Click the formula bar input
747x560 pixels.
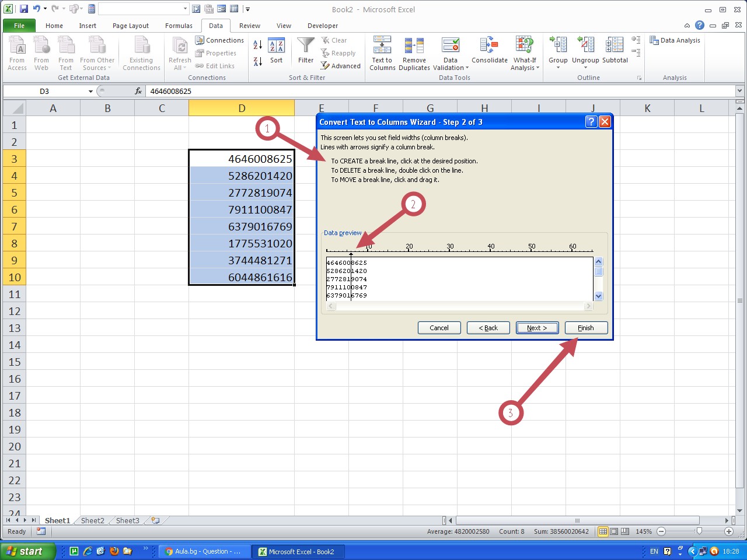click(x=440, y=91)
